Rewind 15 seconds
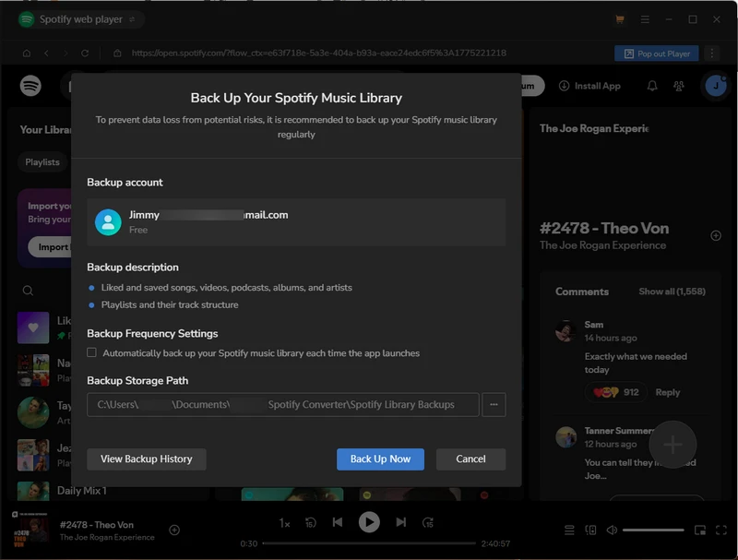The height and width of the screenshot is (560, 738). (310, 522)
